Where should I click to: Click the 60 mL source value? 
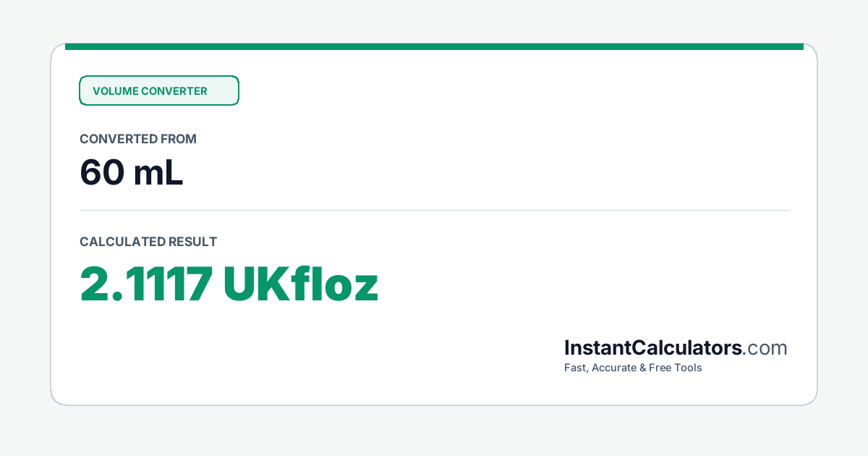(132, 173)
